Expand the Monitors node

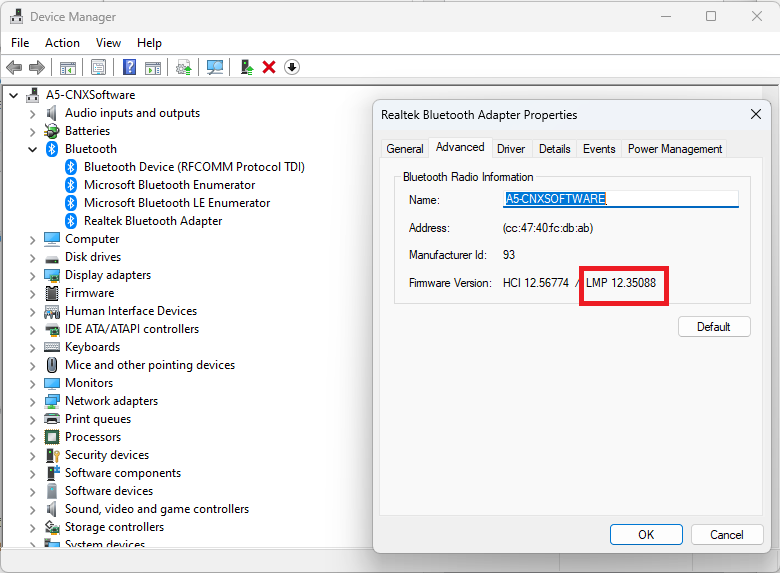pos(33,384)
